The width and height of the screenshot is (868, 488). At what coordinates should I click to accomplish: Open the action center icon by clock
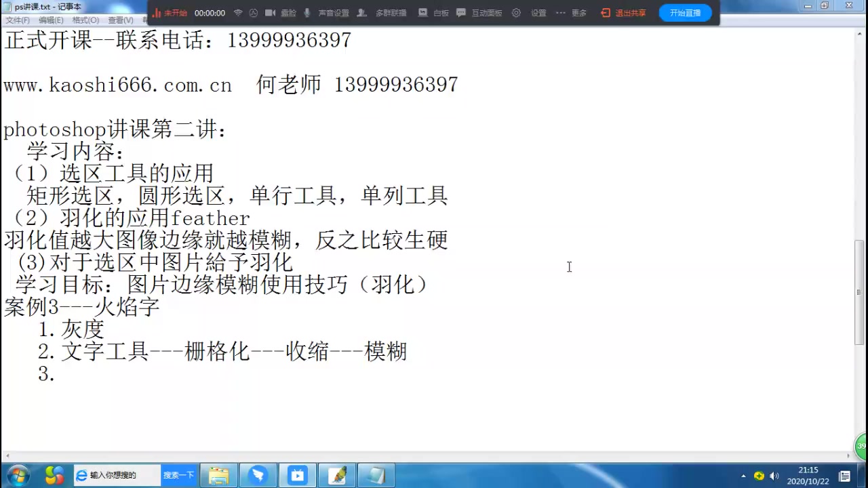[x=845, y=476]
